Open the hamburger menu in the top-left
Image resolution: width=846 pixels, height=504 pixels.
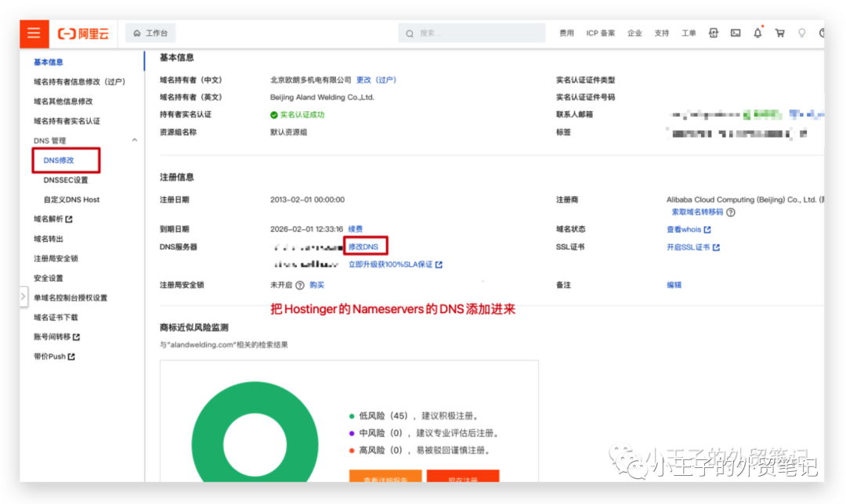coord(34,33)
